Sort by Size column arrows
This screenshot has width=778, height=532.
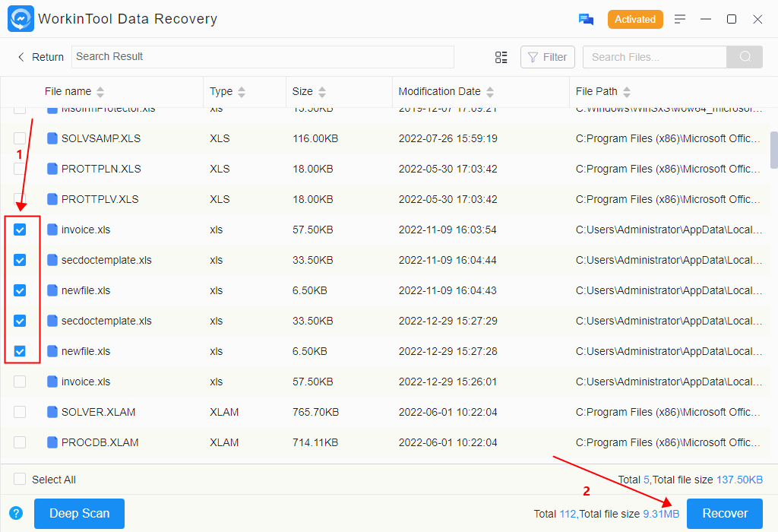click(322, 92)
